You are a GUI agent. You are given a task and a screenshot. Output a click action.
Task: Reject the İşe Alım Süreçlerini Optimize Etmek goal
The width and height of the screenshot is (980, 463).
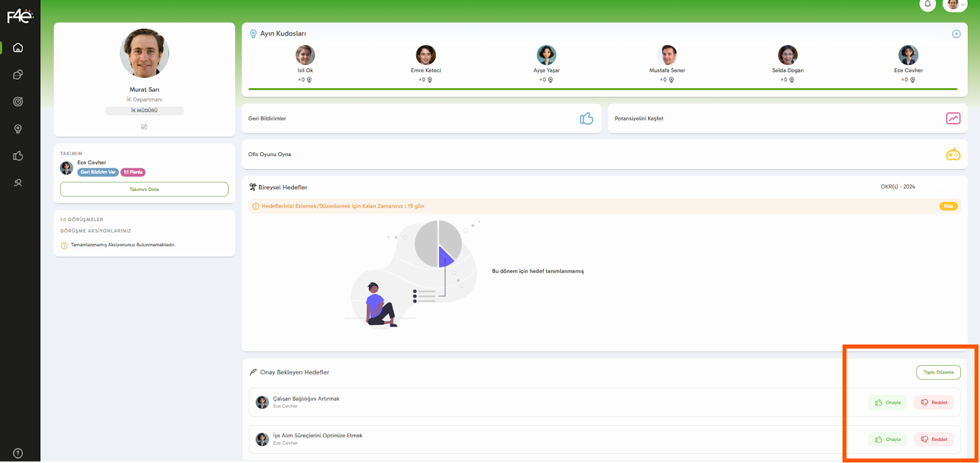(933, 439)
